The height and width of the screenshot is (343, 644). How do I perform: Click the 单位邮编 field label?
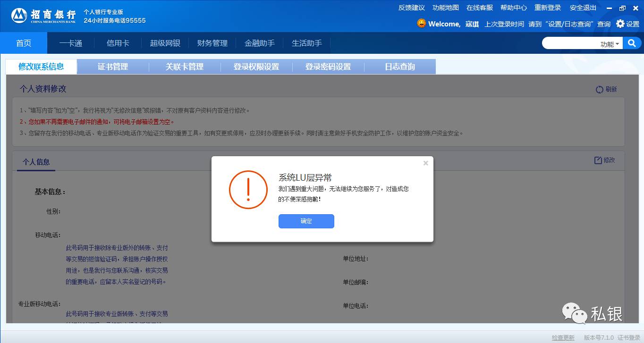coord(356,282)
